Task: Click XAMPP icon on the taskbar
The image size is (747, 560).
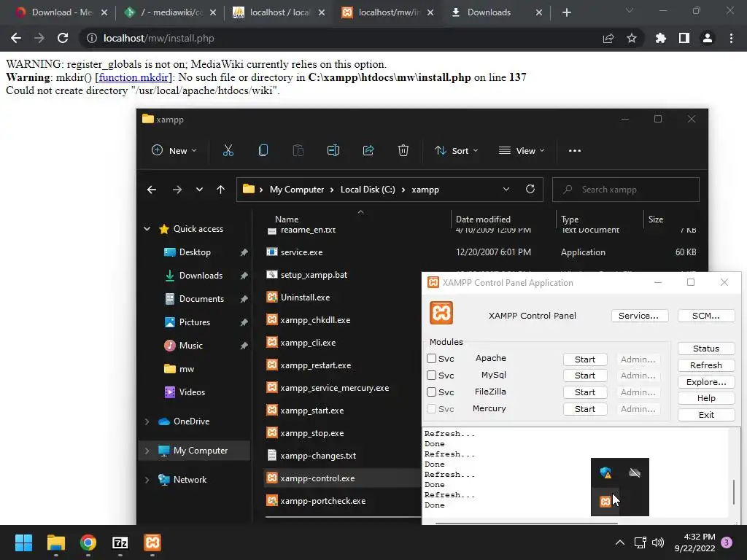Action: tap(152, 542)
